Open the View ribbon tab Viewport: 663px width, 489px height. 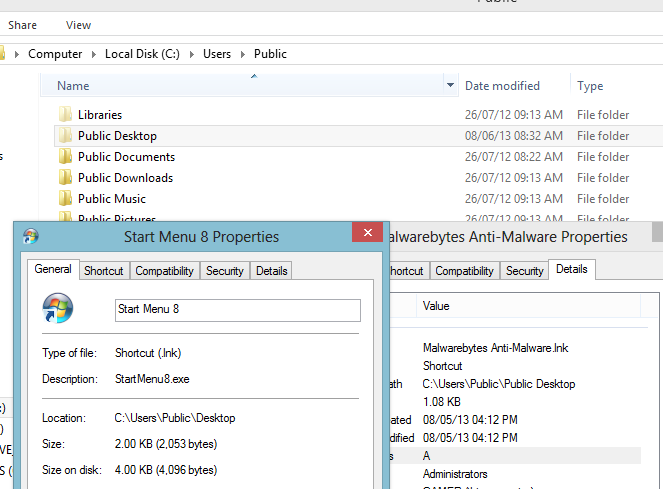point(78,25)
